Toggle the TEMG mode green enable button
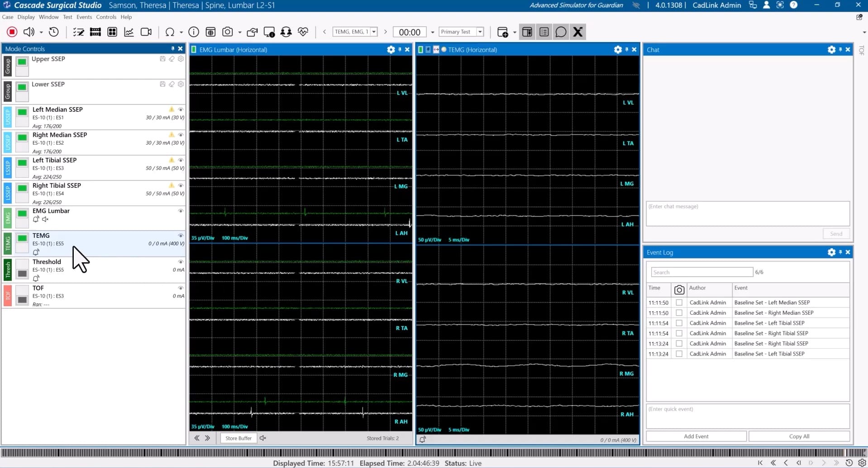The image size is (868, 468). coord(22,239)
